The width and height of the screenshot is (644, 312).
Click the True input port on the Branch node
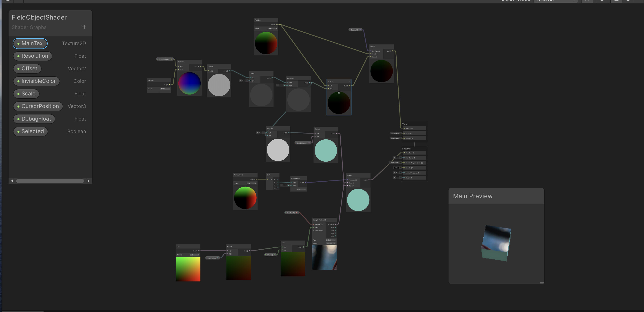[371, 54]
